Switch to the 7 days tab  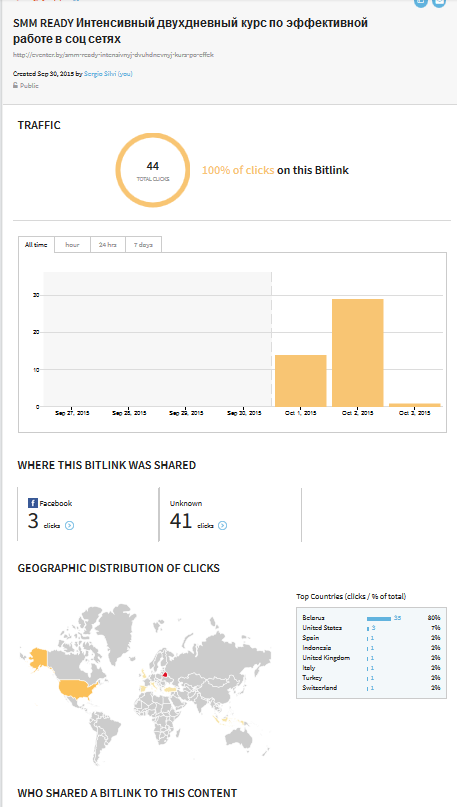click(x=144, y=245)
